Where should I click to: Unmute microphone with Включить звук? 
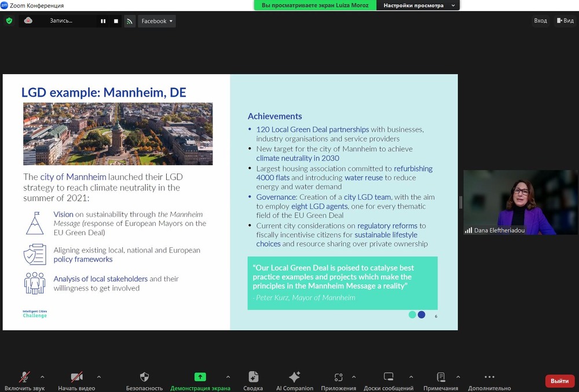click(x=24, y=377)
